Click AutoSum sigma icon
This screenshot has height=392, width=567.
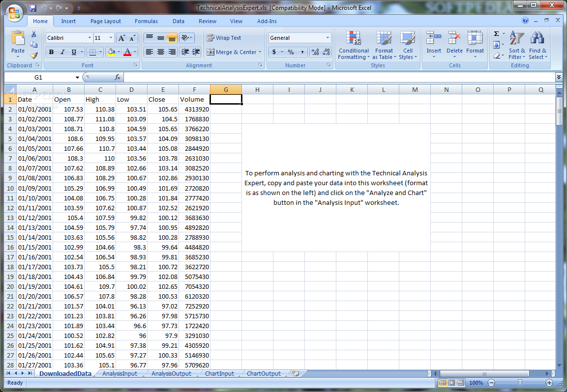[497, 33]
